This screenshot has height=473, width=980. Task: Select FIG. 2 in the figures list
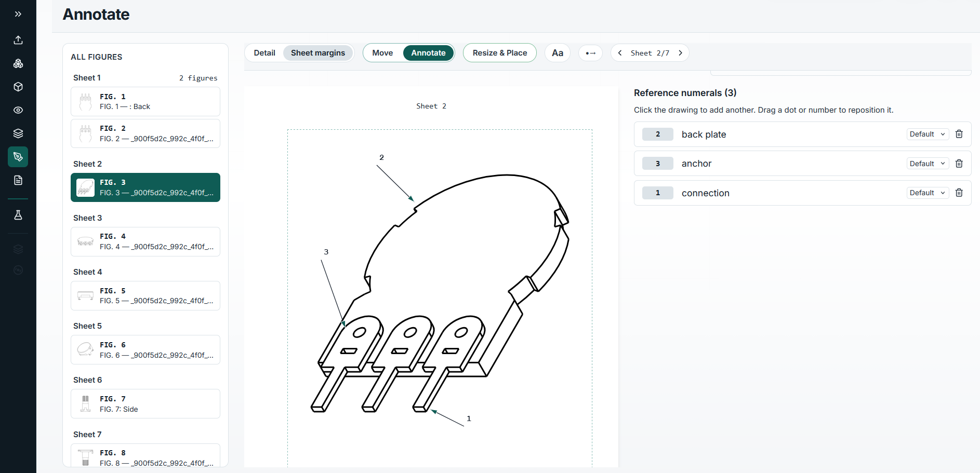tap(145, 133)
